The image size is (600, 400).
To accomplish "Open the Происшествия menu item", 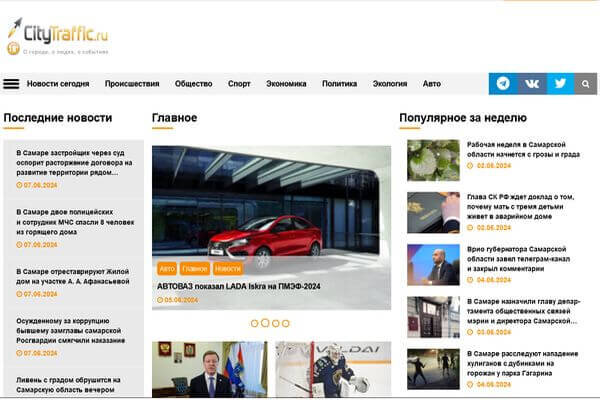I will point(132,84).
